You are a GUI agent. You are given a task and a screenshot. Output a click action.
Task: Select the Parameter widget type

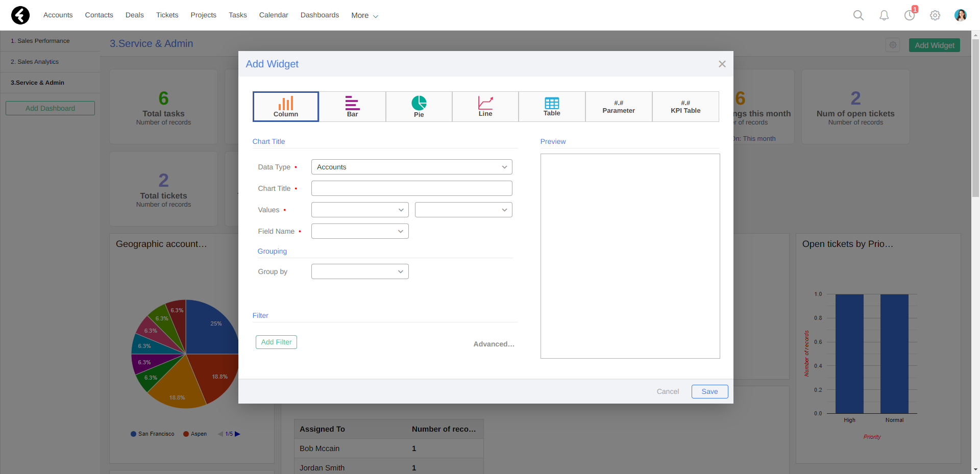click(x=618, y=106)
